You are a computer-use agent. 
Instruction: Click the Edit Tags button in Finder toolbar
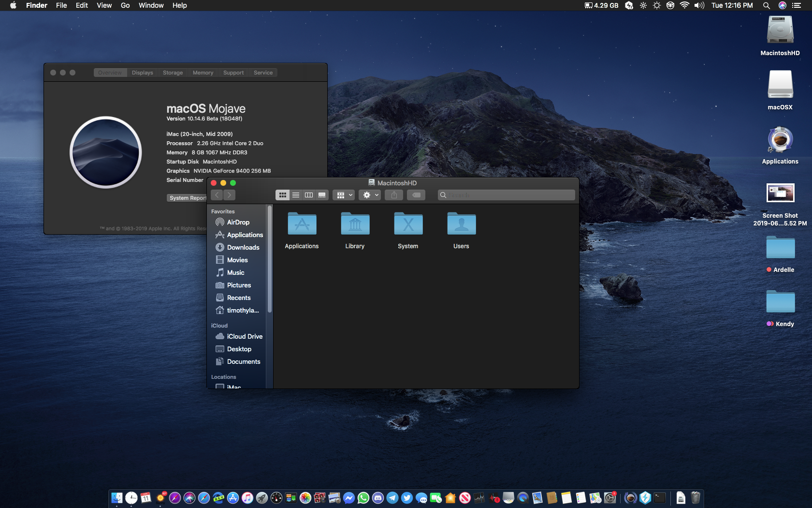416,195
